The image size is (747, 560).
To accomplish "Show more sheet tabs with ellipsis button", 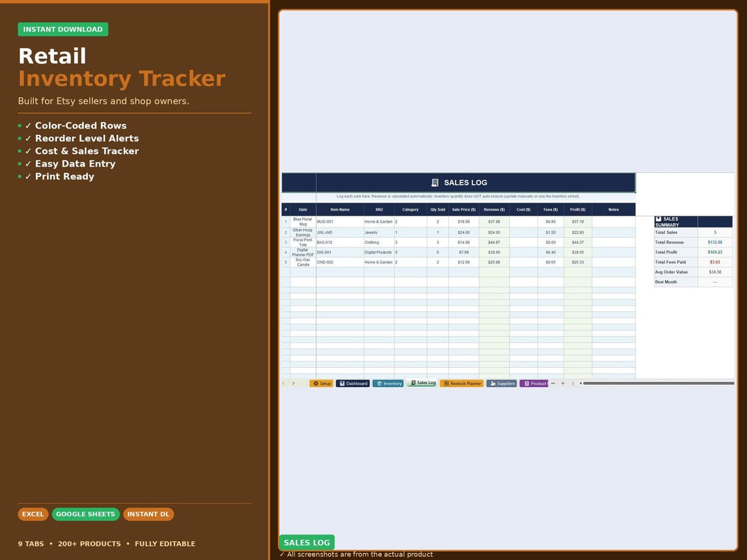I will coord(553,383).
